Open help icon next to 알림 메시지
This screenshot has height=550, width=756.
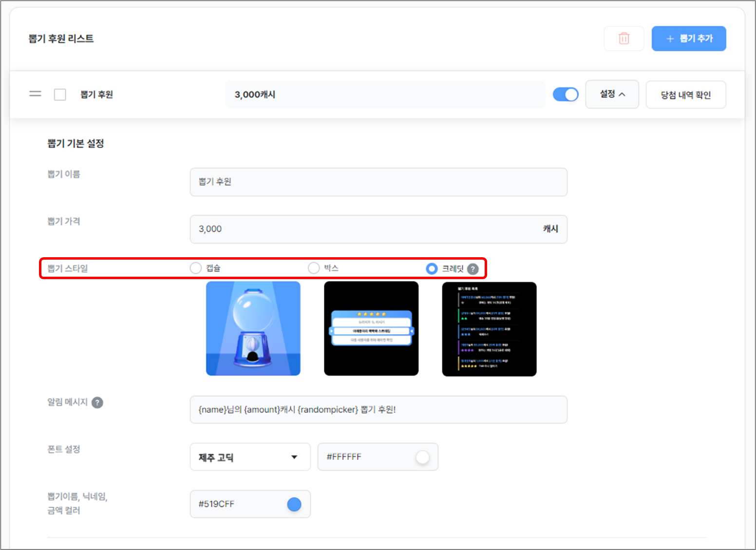coord(97,402)
